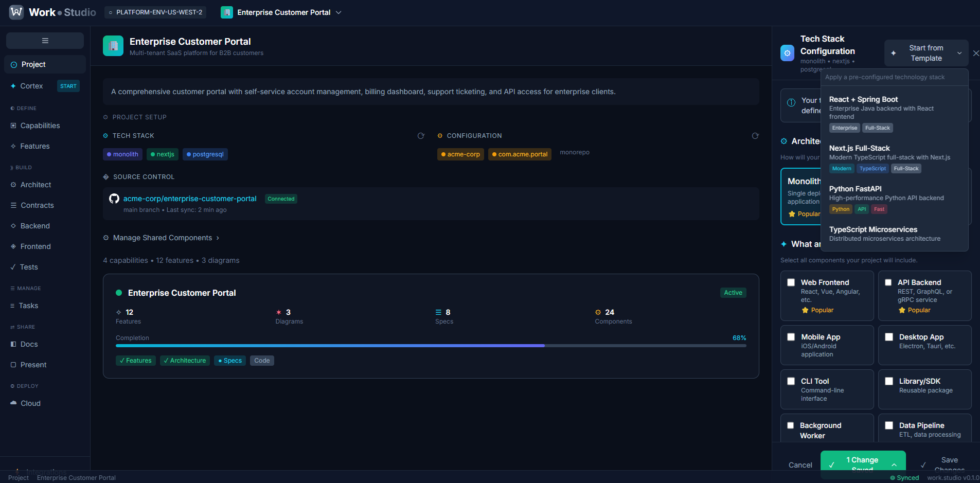Click the GitHub icon in source control
This screenshot has height=483, width=980.
coord(114,199)
